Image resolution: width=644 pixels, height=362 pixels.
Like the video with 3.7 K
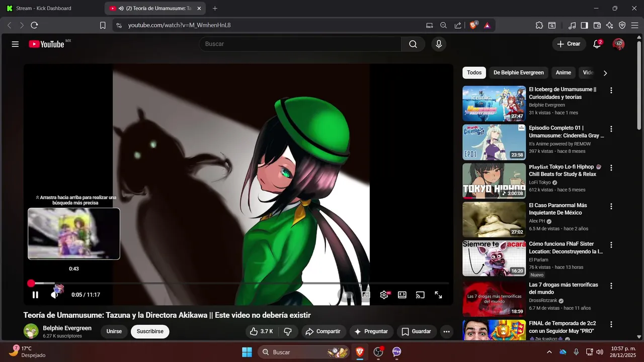point(261,331)
